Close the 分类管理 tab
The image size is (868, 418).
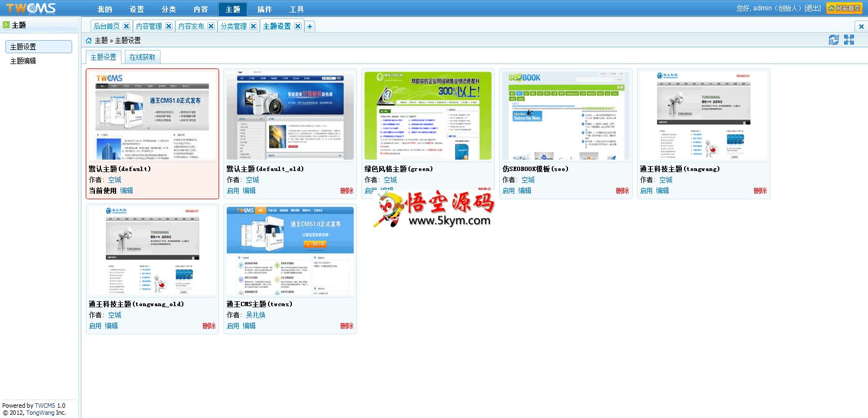click(253, 26)
